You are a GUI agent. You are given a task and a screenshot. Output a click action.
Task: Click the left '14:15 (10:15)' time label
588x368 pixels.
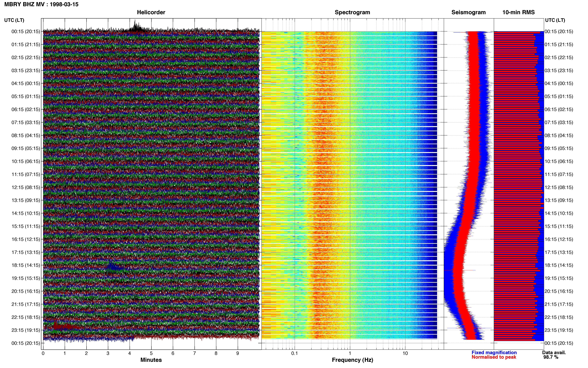pos(26,213)
